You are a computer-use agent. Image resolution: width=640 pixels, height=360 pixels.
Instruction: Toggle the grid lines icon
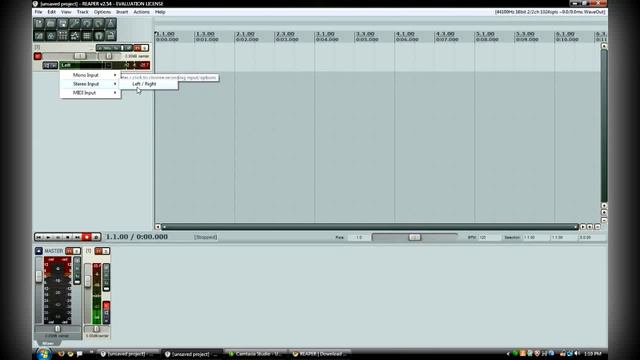pyautogui.click(x=87, y=36)
